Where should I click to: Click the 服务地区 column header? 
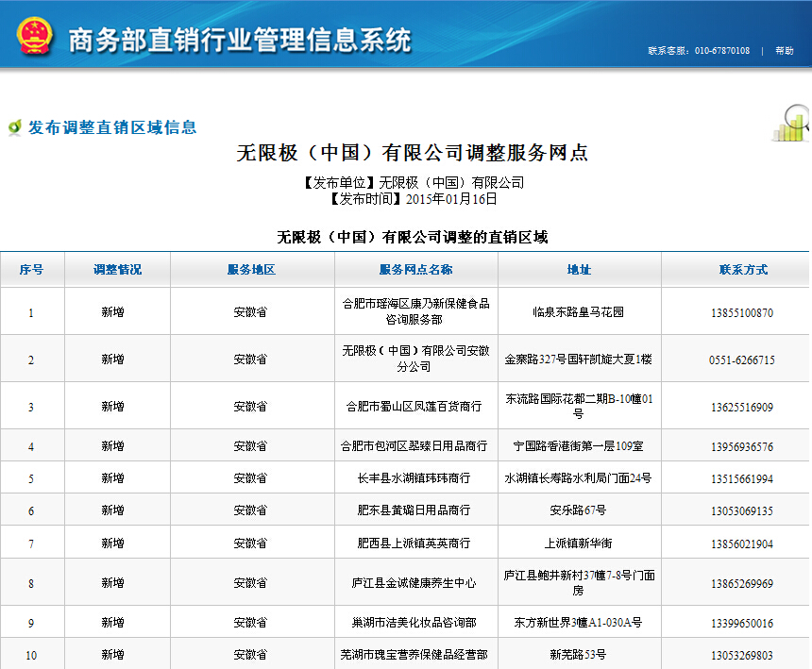[251, 270]
